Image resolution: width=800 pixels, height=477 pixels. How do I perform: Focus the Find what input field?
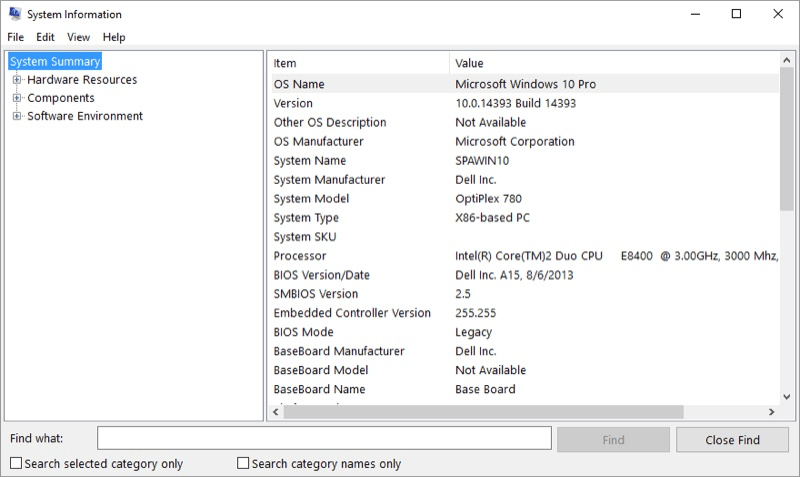324,438
